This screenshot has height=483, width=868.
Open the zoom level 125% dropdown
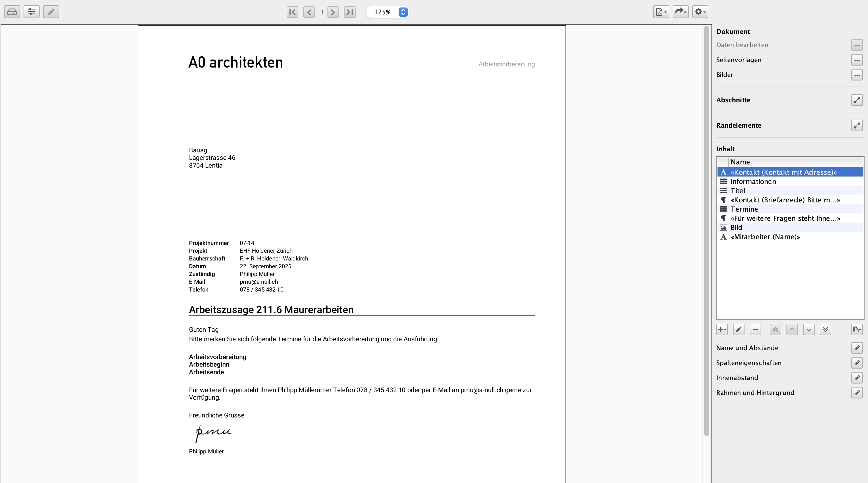click(403, 12)
